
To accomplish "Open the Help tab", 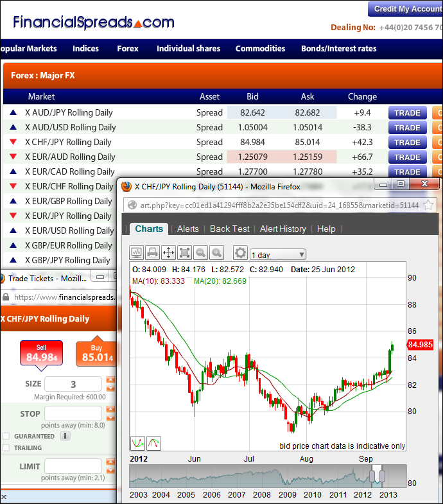I will (326, 229).
